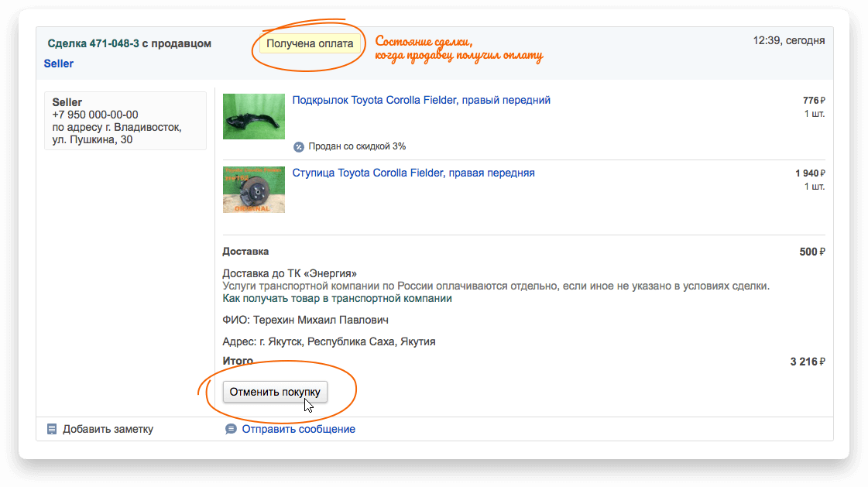Open the Подкрылок fender liner product photo

click(x=254, y=116)
